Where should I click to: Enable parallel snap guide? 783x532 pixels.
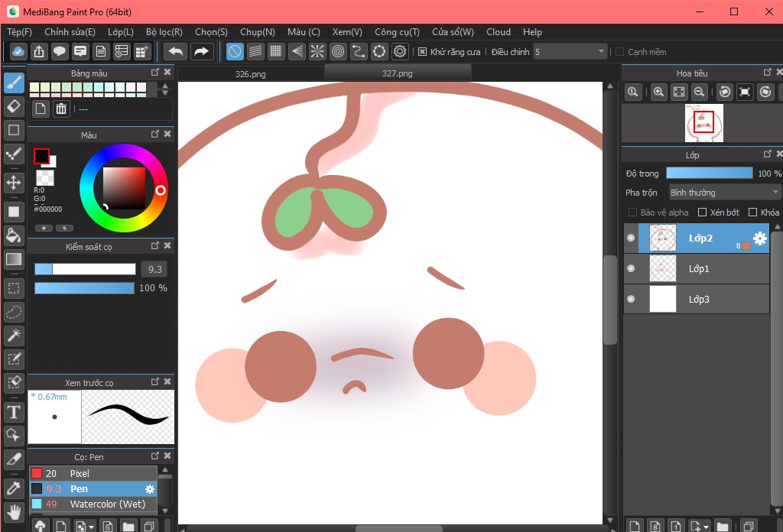point(255,51)
